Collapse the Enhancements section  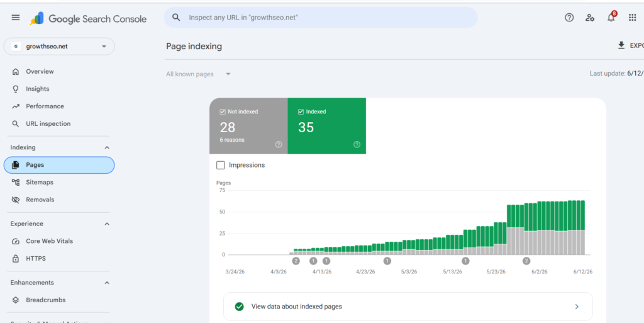click(x=107, y=283)
